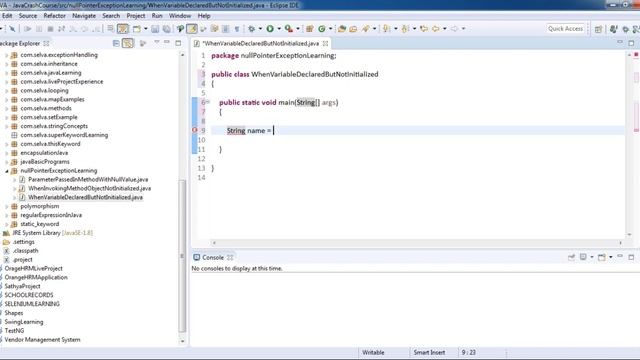Click the breakpoint error marker on line 9
The height and width of the screenshot is (360, 640).
[195, 130]
